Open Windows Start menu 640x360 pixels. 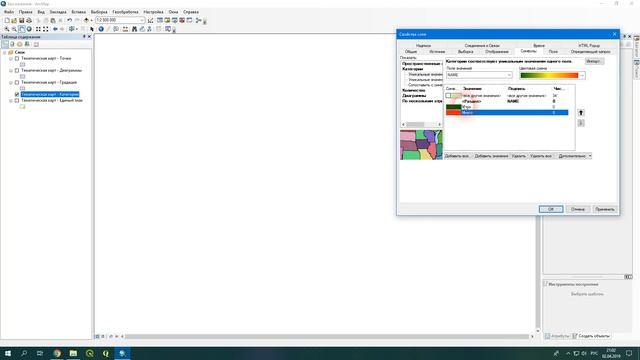point(8,353)
